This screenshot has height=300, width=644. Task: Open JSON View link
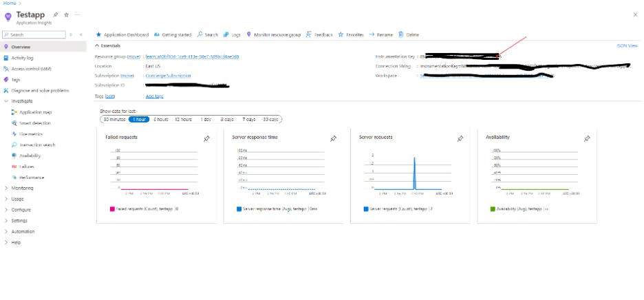[x=627, y=45]
